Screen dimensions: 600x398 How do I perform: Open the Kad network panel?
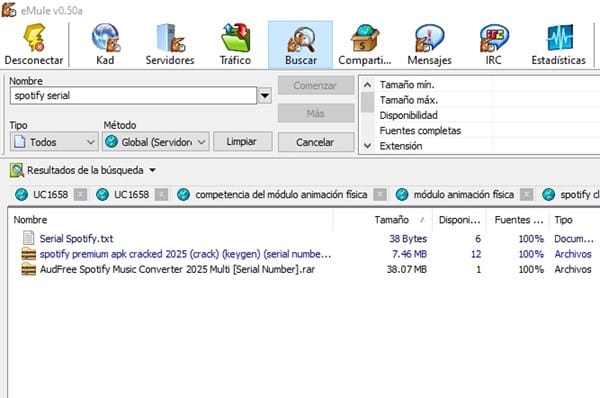pyautogui.click(x=105, y=44)
